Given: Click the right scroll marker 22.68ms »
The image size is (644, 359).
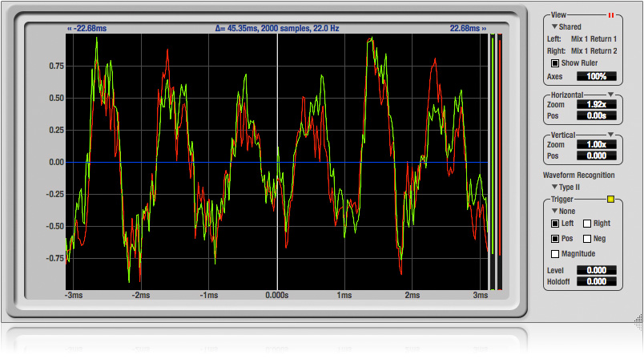Looking at the screenshot, I should [x=468, y=28].
